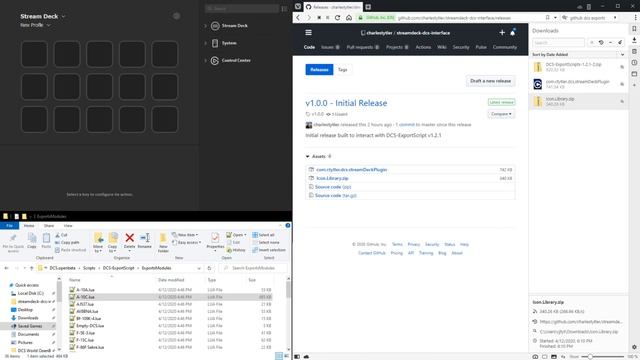This screenshot has height=360, width=640.
Task: Click Explorer up-directory arrow
Action: coord(31,268)
